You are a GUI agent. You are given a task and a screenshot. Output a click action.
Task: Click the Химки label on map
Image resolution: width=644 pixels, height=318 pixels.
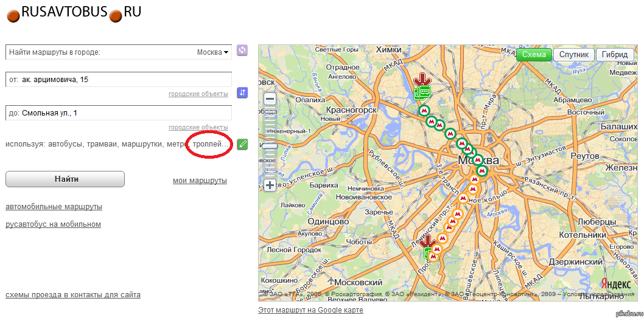(388, 50)
